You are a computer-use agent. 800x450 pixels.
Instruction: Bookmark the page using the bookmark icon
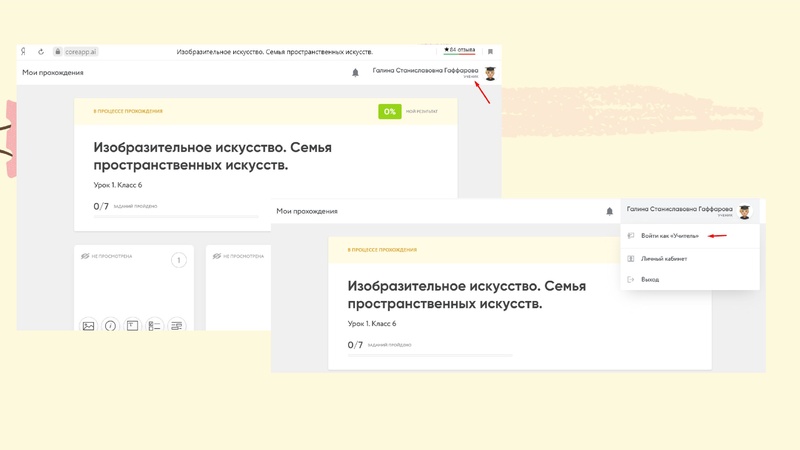coord(490,52)
